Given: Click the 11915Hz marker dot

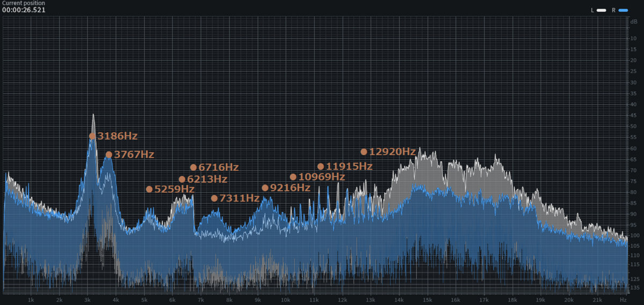Looking at the screenshot, I should tap(321, 167).
